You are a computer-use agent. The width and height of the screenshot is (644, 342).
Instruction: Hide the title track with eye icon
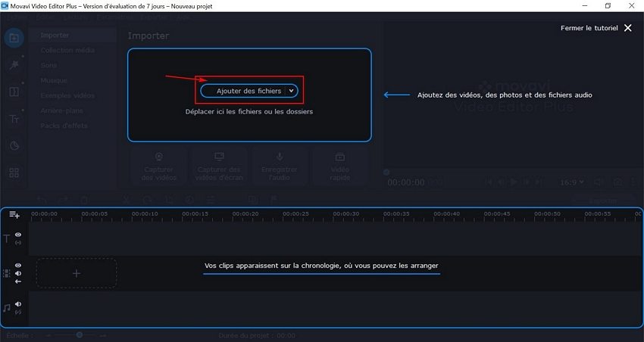tap(18, 235)
